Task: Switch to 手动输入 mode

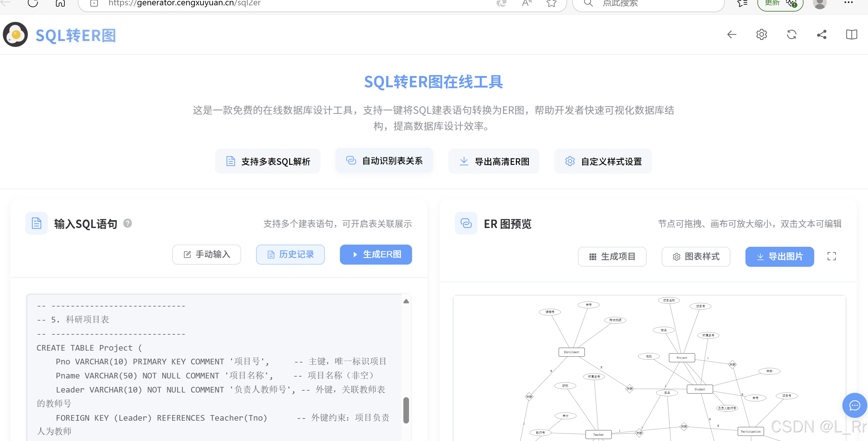Action: point(207,254)
